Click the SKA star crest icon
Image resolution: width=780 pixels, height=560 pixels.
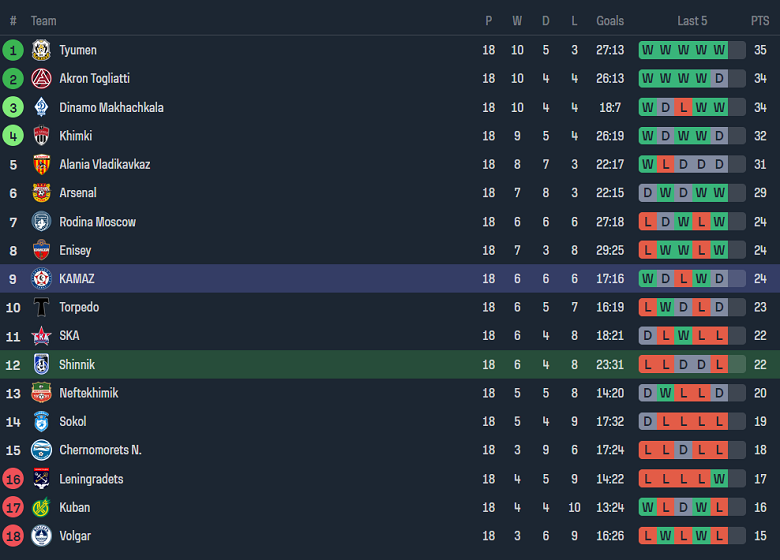coord(41,336)
